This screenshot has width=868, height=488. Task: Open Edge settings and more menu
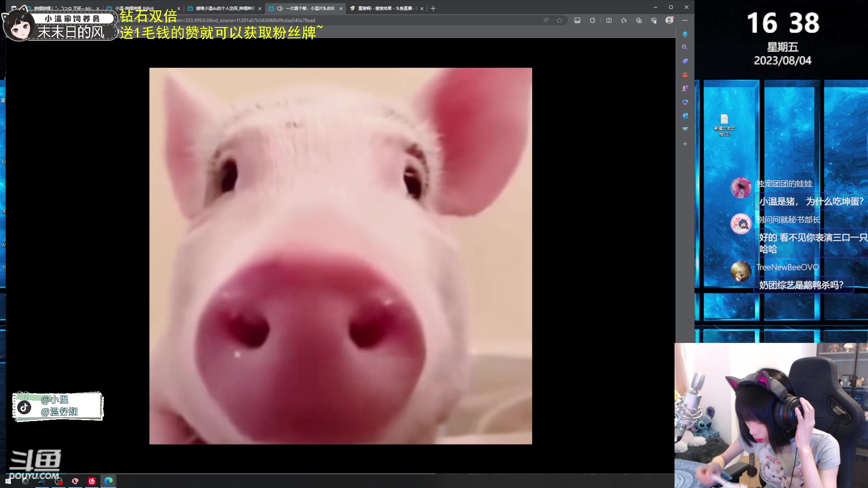(x=685, y=20)
